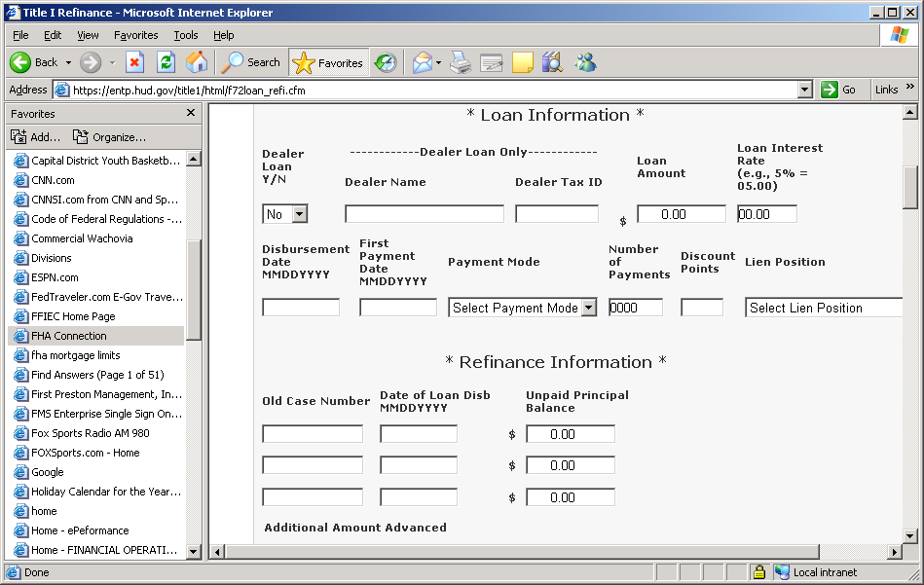This screenshot has width=924, height=585.
Task: Open the History toolbar icon
Action: point(387,62)
